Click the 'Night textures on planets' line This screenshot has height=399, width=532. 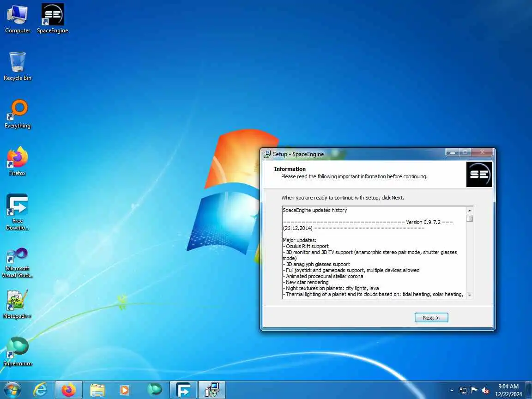click(331, 288)
